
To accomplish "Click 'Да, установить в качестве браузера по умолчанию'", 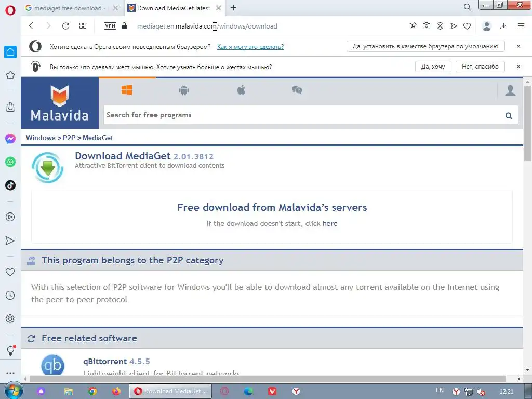I will coord(425,46).
